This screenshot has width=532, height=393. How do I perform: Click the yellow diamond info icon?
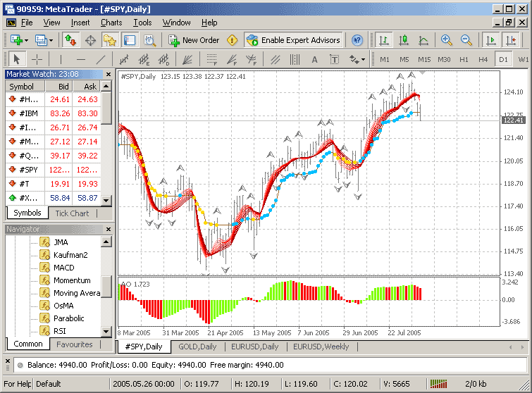[233, 40]
